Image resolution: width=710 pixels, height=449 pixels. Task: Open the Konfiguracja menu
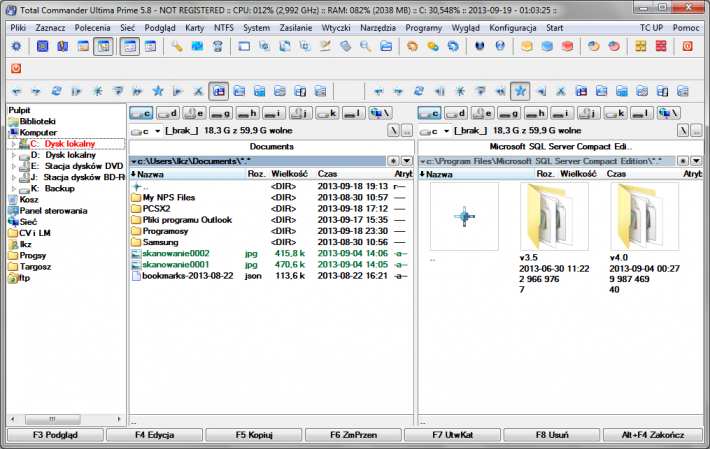click(x=513, y=28)
